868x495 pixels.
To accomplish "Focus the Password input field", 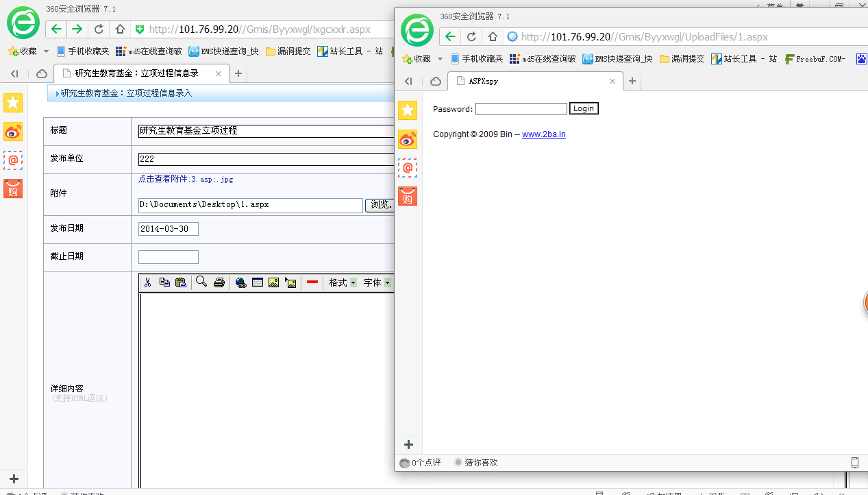I will [x=521, y=108].
